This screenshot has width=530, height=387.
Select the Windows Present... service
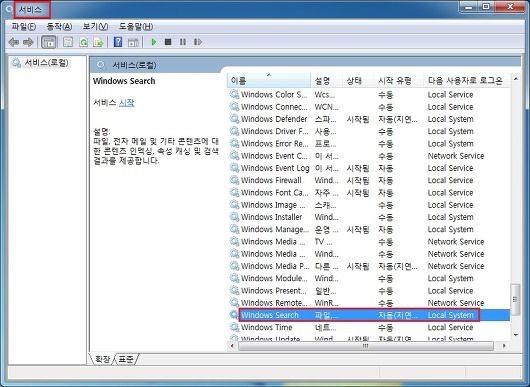[x=273, y=291]
